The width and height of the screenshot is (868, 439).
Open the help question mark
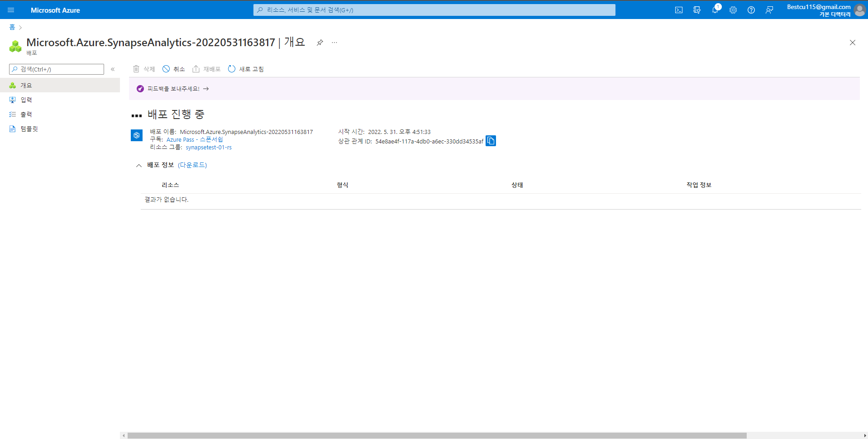coord(751,10)
